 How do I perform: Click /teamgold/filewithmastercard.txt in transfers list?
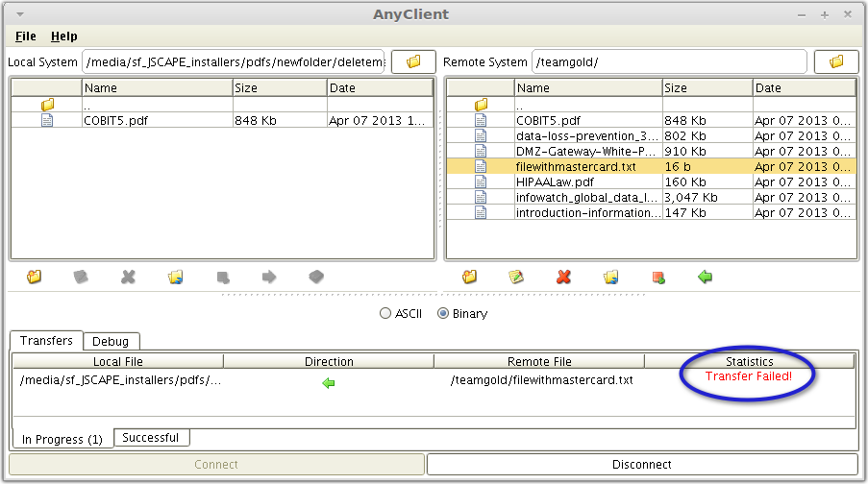[542, 380]
